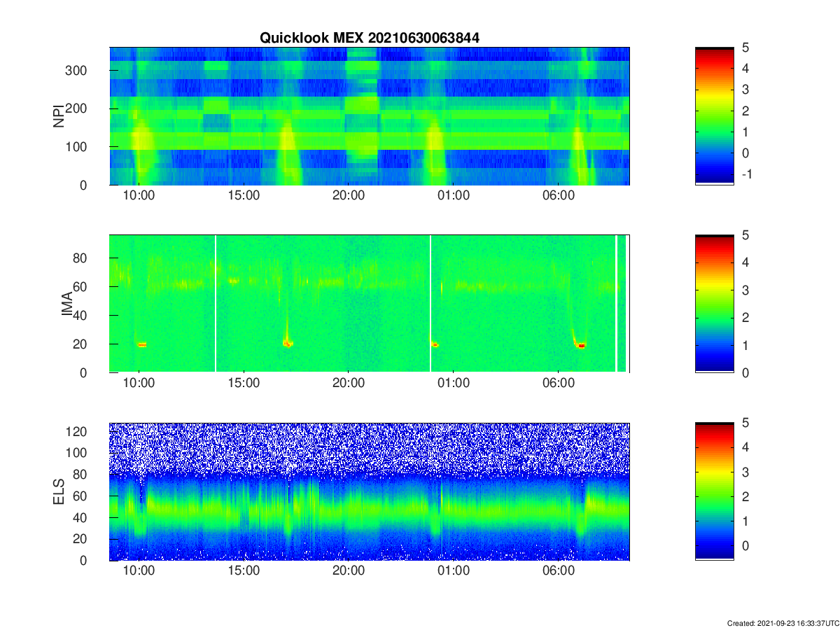Click 10:00 time label under IMA panel
Screen dimensions: 840x630
tap(139, 383)
